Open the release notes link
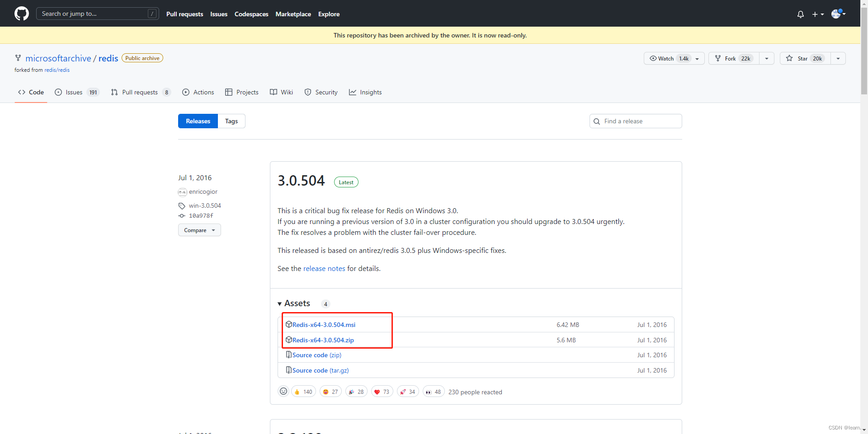The height and width of the screenshot is (434, 868). pos(324,269)
